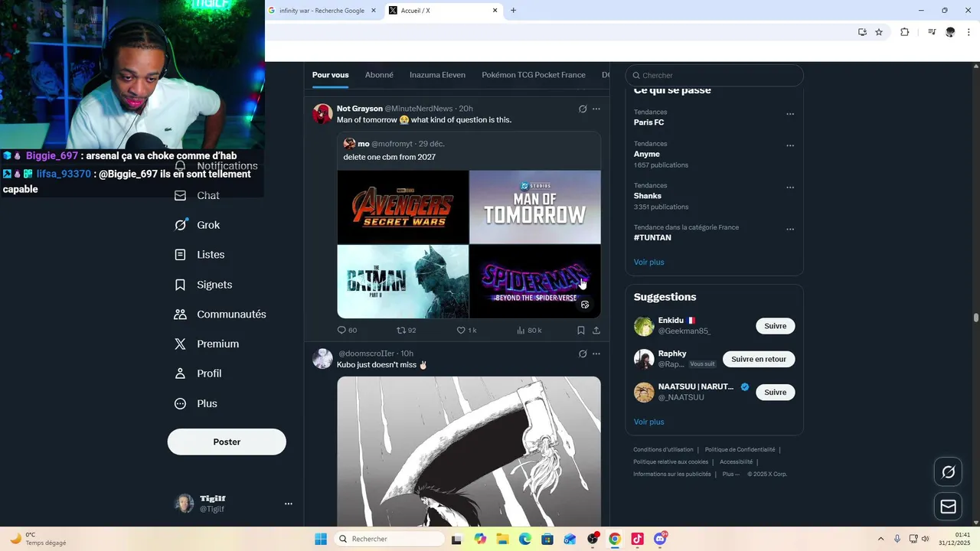
Task: Open Discord from the taskbar
Action: tap(660, 539)
